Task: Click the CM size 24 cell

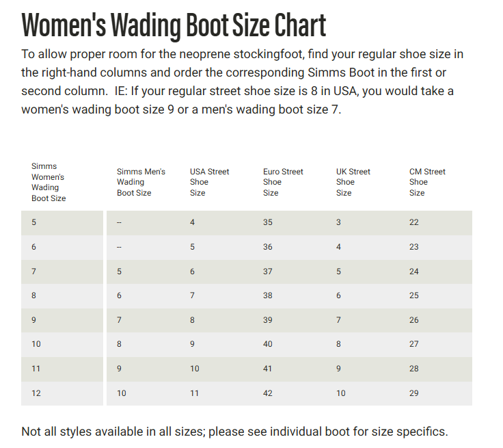Action: (x=414, y=272)
